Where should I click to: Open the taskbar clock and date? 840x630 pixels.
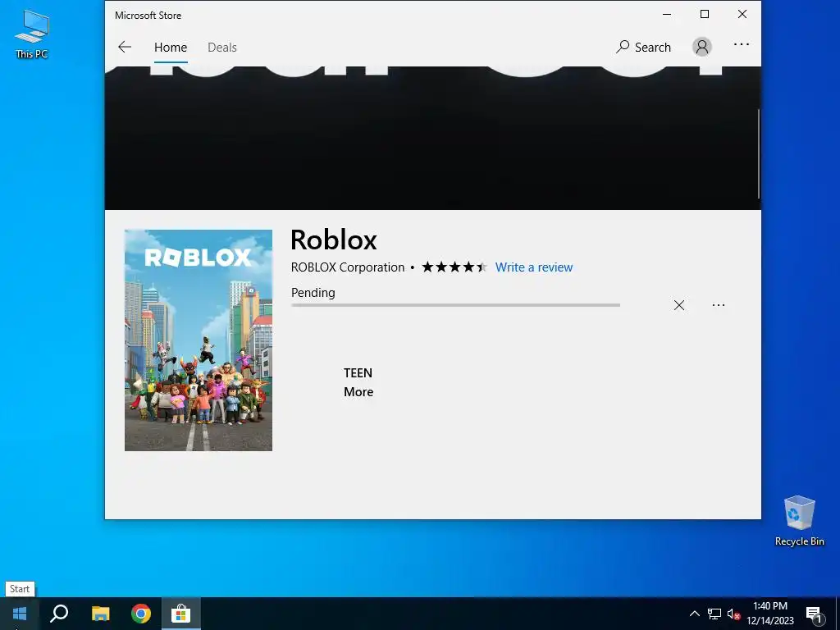pos(769,614)
